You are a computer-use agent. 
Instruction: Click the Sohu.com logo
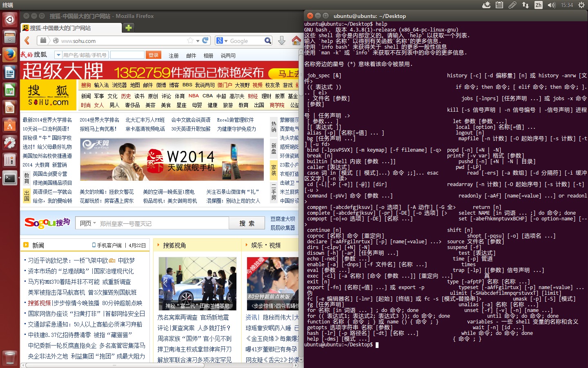pyautogui.click(x=48, y=95)
